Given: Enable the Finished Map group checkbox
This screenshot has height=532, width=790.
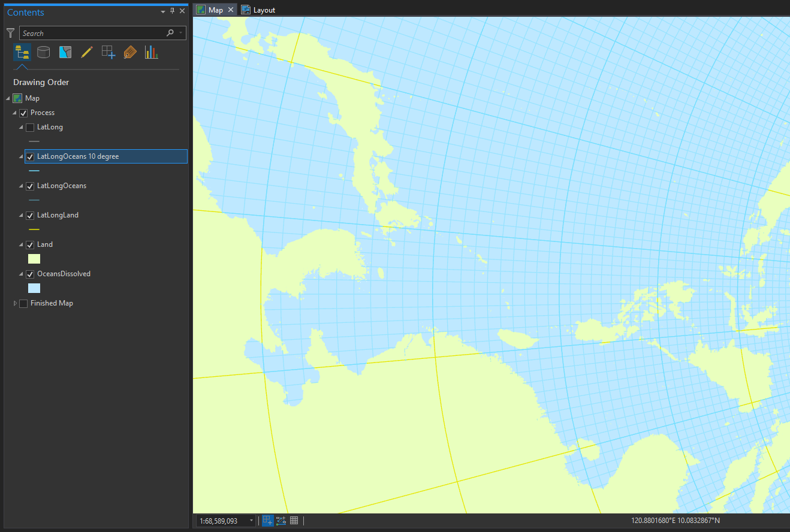Looking at the screenshot, I should (x=23, y=303).
